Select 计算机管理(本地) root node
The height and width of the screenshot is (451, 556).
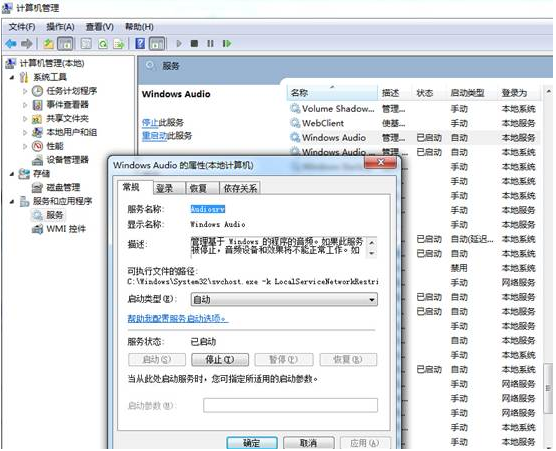pos(52,63)
